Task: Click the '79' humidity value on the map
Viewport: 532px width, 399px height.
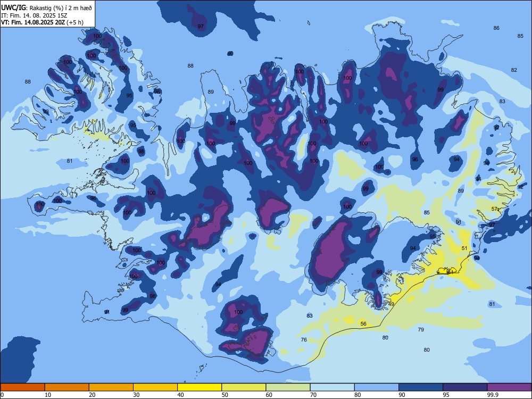Action: 421,329
